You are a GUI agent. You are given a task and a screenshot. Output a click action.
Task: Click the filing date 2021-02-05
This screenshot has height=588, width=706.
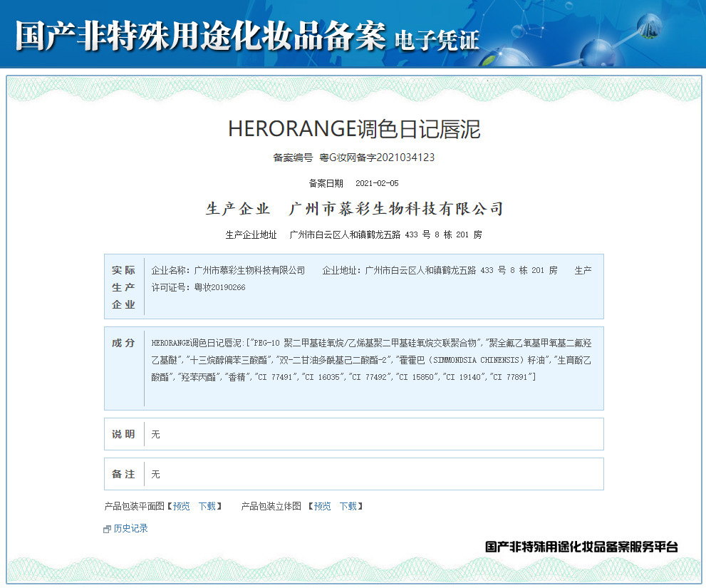point(377,183)
